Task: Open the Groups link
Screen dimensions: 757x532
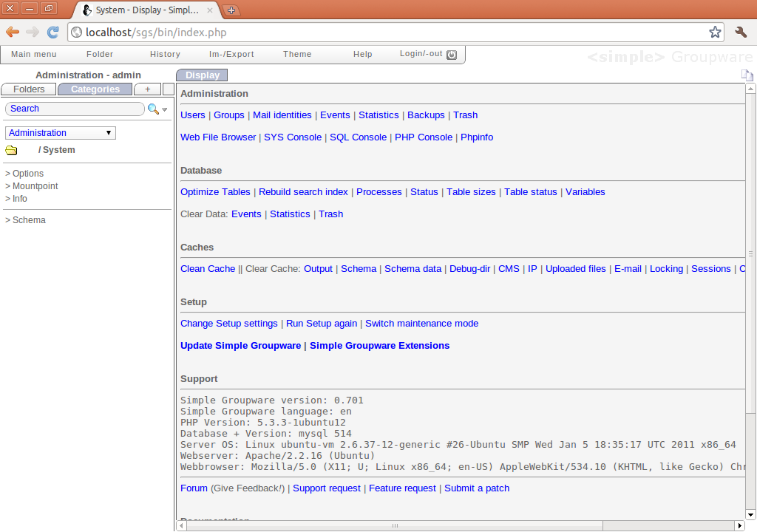Action: tap(229, 115)
